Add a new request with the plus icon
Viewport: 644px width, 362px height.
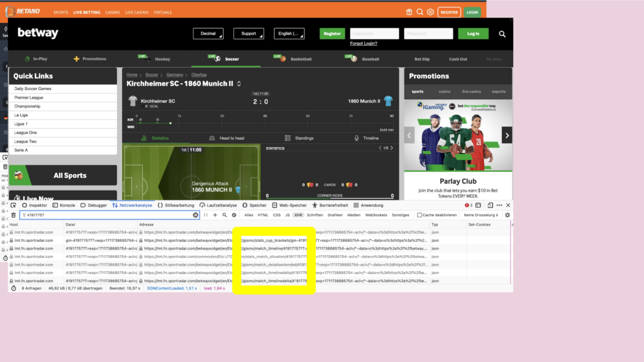pos(215,215)
